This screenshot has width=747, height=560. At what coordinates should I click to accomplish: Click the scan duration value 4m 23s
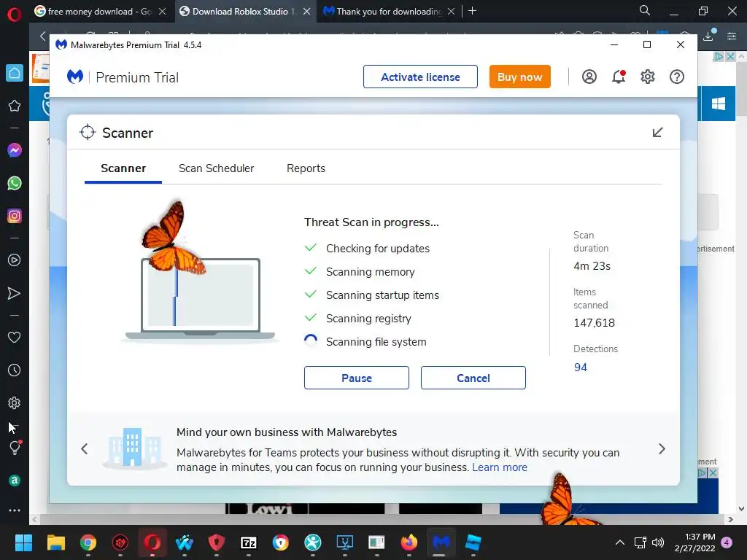pyautogui.click(x=592, y=266)
